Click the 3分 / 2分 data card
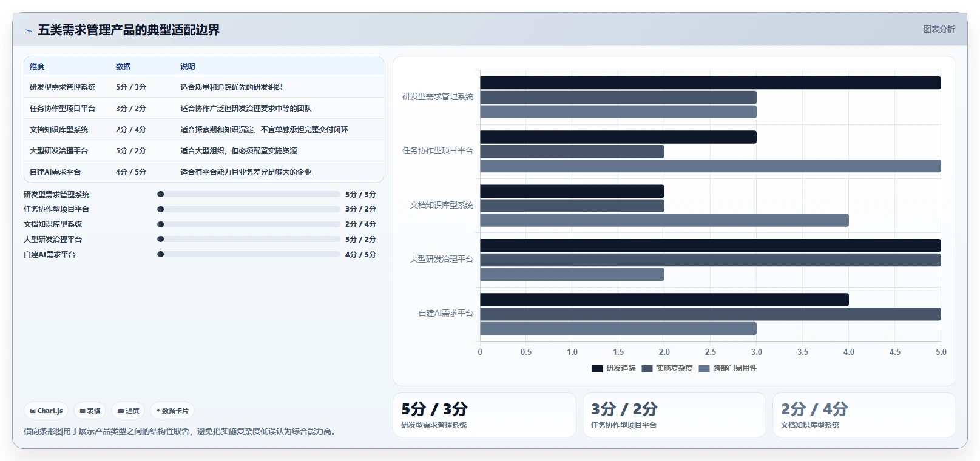 tap(674, 415)
